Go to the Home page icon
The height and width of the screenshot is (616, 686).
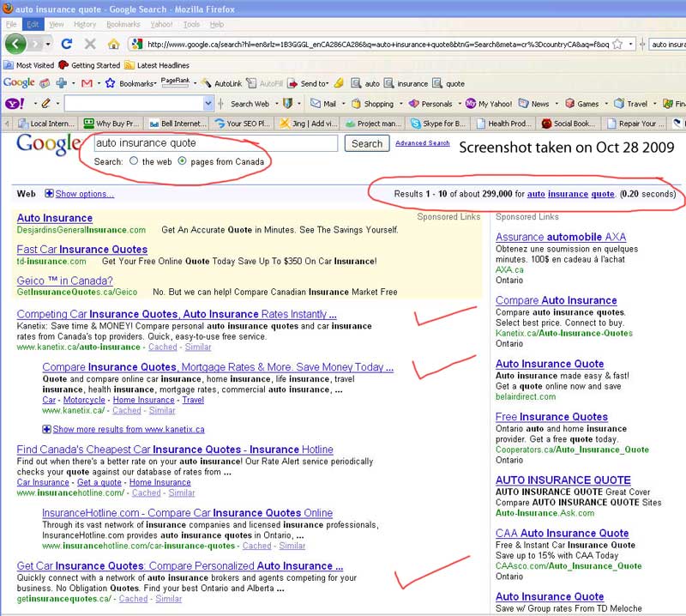(x=113, y=44)
